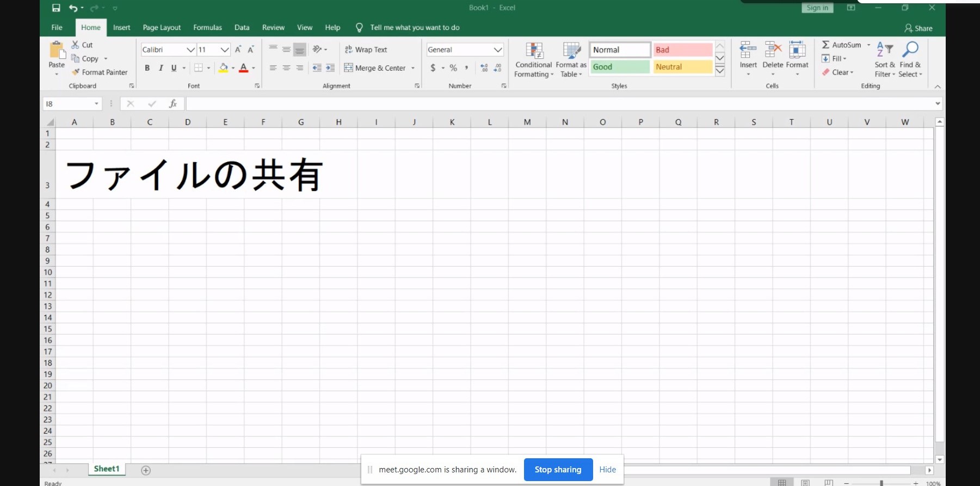Image resolution: width=980 pixels, height=486 pixels.
Task: Open the Clear eraser dropdown
Action: pyautogui.click(x=837, y=72)
